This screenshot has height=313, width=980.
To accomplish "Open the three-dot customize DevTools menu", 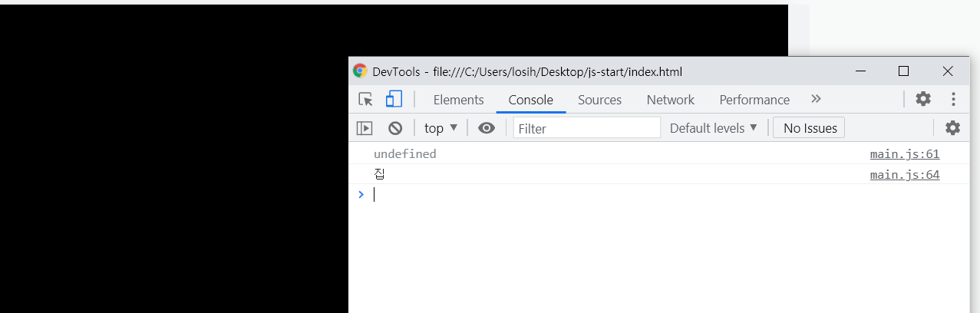I will pos(953,99).
